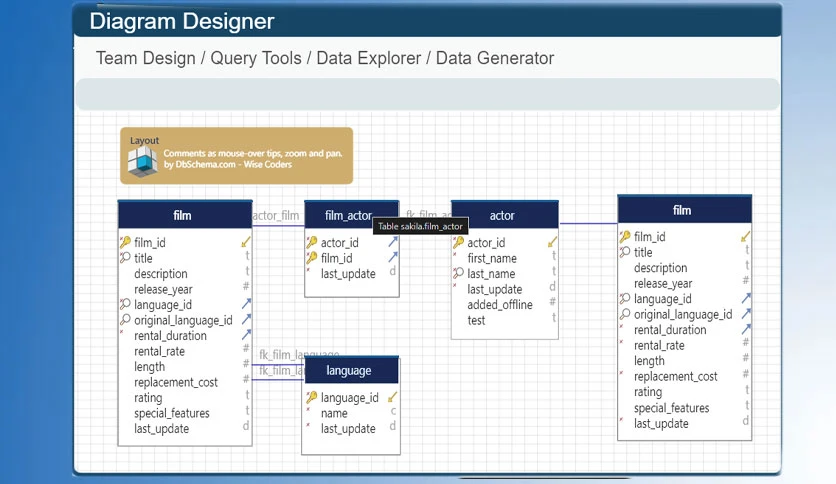Click foreign key arrow of film_id in film_actor table

coord(393,257)
